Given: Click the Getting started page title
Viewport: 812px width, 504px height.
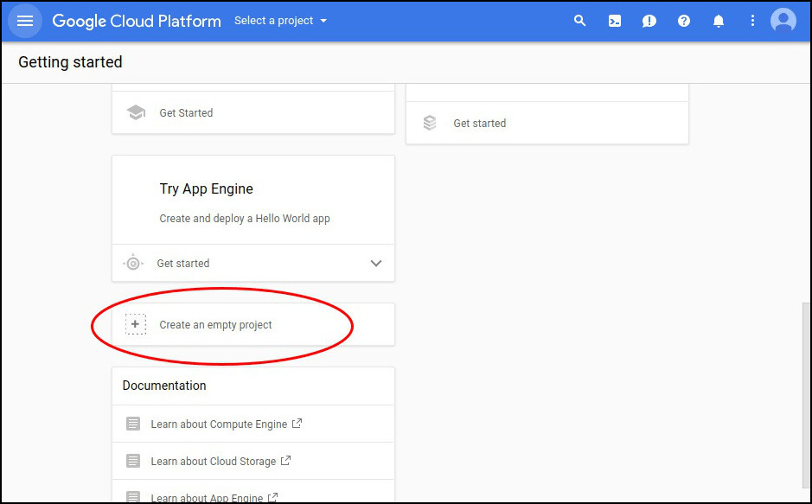Looking at the screenshot, I should click(x=70, y=62).
